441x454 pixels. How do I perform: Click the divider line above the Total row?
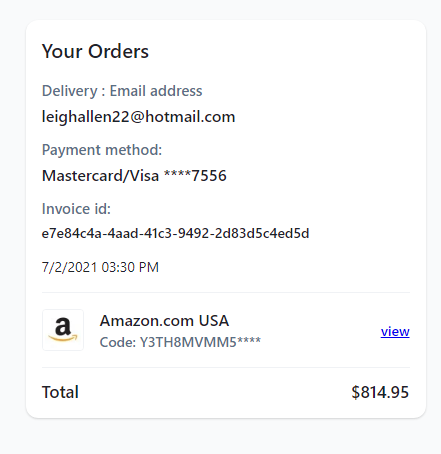226,367
